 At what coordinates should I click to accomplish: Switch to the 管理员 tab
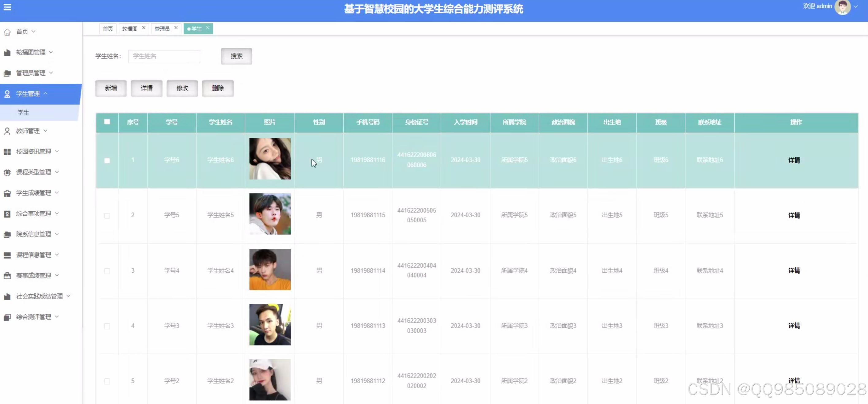pos(162,29)
